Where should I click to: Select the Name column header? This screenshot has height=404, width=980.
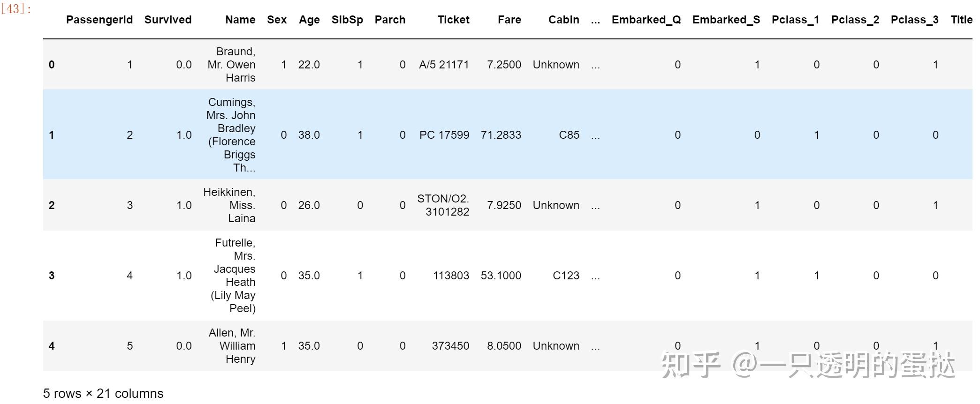(240, 20)
